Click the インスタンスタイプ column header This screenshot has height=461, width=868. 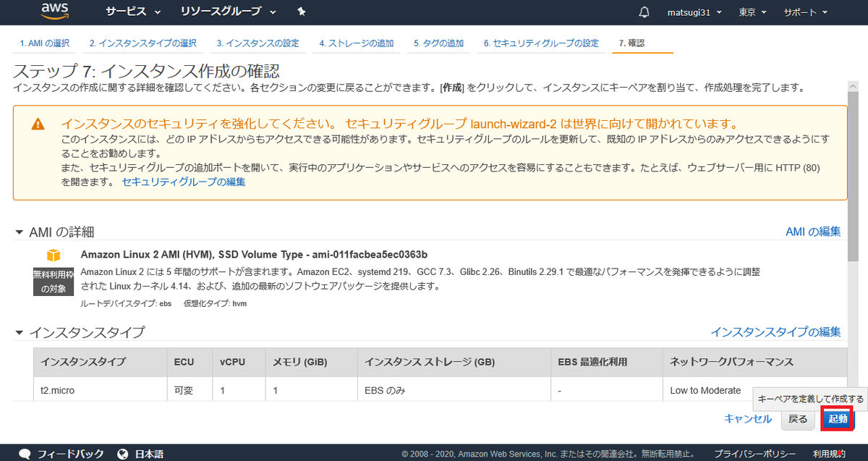[x=100, y=362]
